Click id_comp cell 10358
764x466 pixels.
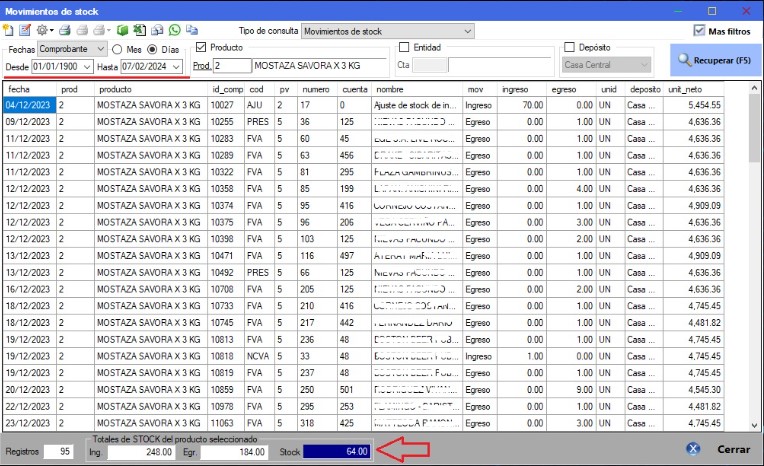point(227,189)
